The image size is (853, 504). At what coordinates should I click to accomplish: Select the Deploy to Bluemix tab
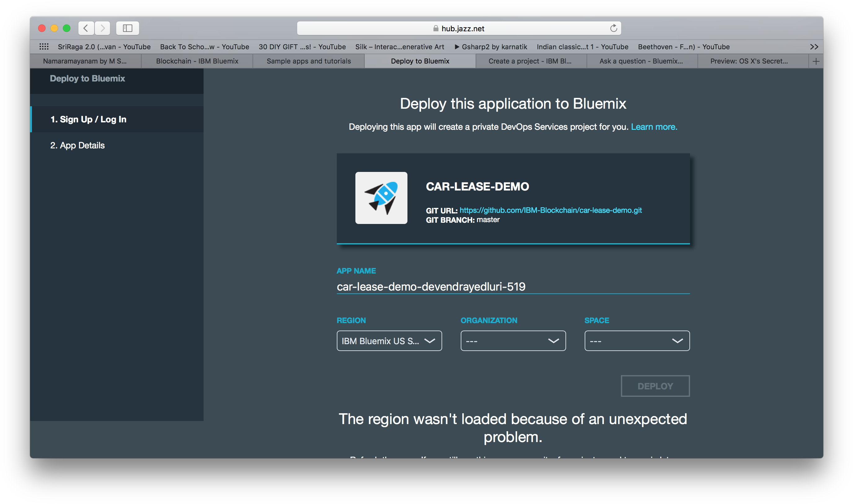(420, 61)
